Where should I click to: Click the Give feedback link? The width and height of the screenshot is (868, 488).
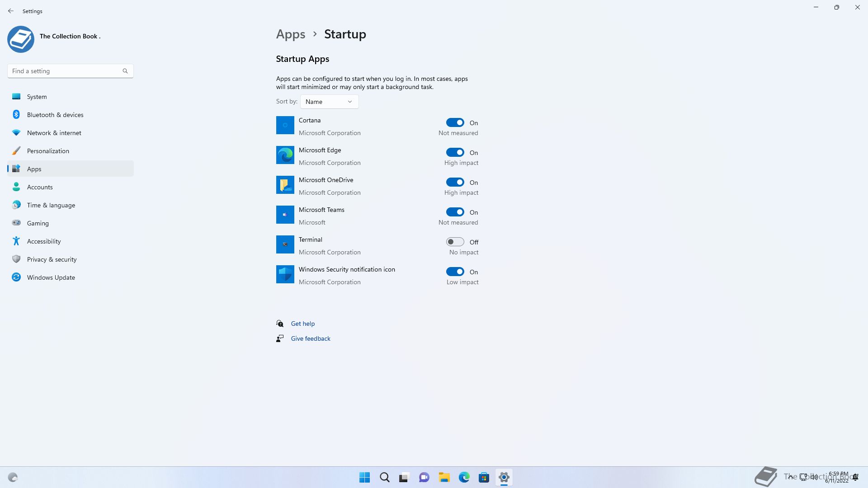click(x=311, y=338)
